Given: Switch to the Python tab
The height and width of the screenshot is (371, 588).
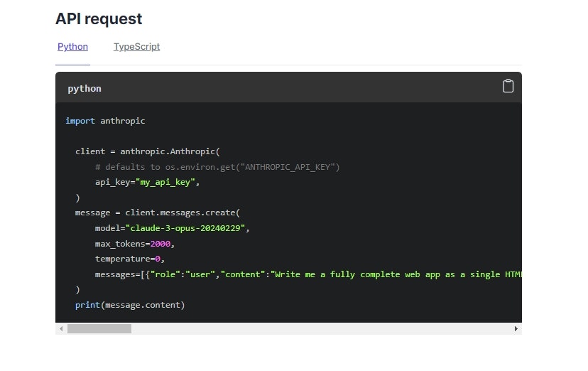Looking at the screenshot, I should click(72, 47).
